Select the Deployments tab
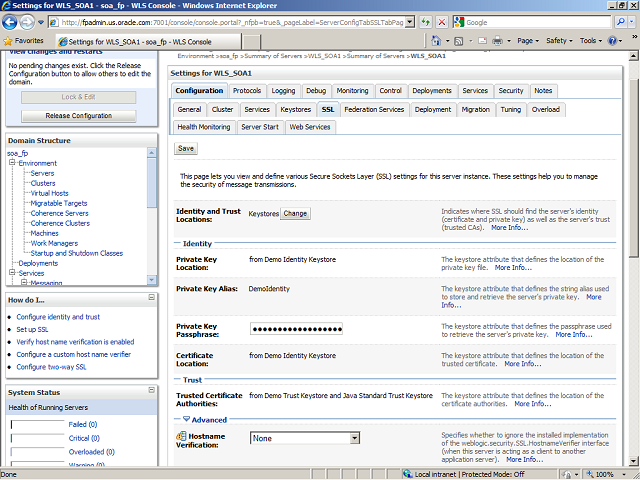This screenshot has height=480, width=640. 431,91
